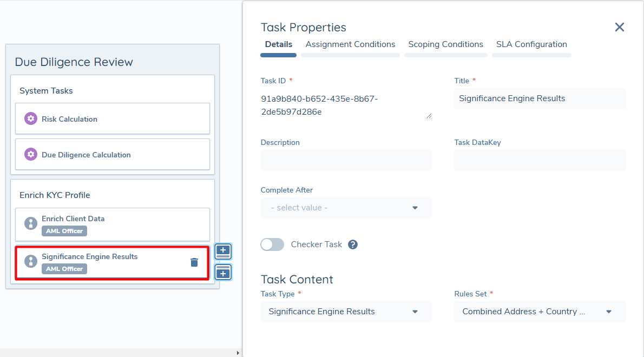The width and height of the screenshot is (644, 357).
Task: Switch to the SLA Configuration tab
Action: [x=531, y=44]
